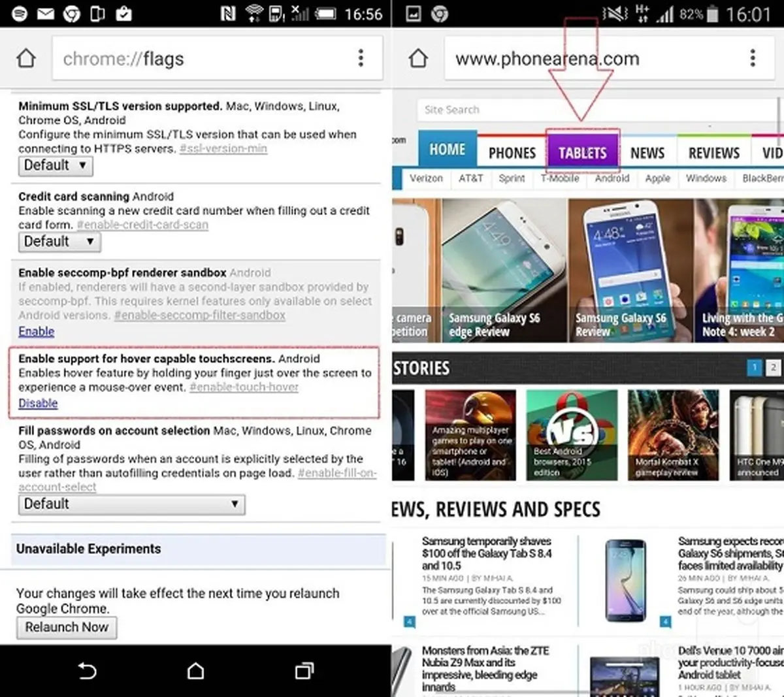The width and height of the screenshot is (784, 697).
Task: Click the #enable-seccomp-filter-sandbox anchor link
Action: tap(200, 316)
